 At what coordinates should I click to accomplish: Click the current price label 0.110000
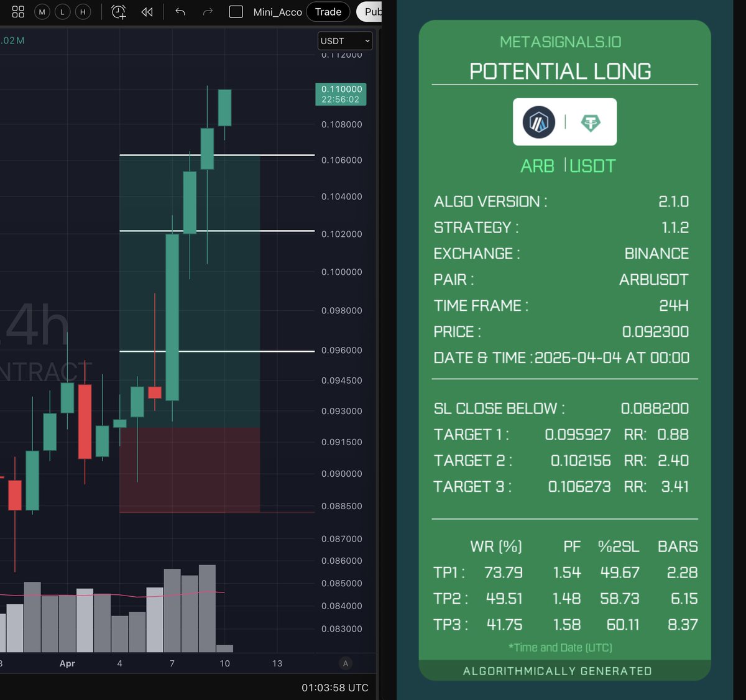pos(341,94)
